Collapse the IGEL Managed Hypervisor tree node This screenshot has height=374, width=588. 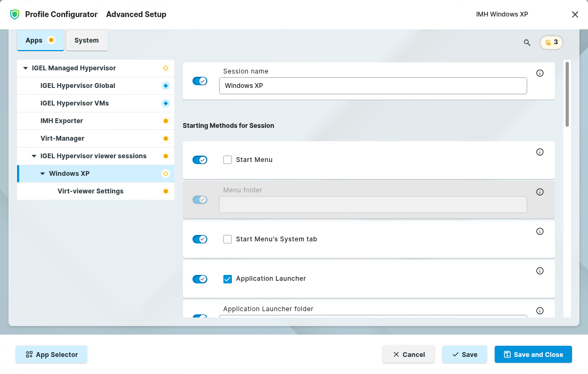[25, 68]
